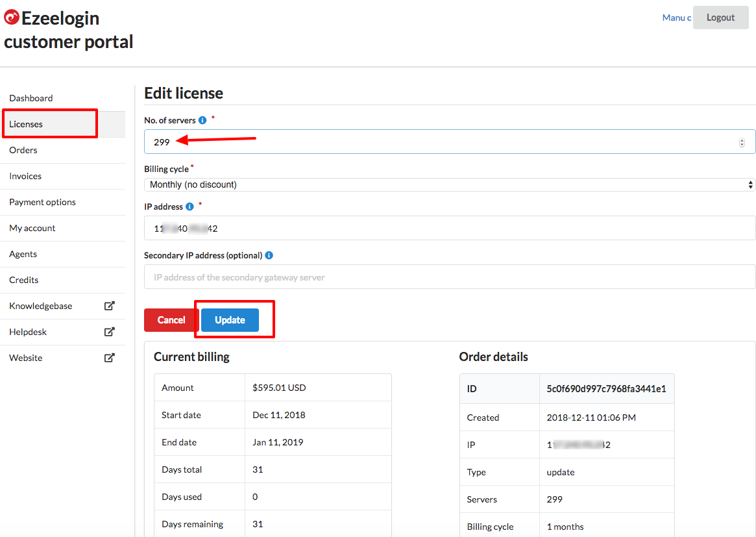Select the order type value update

(x=561, y=472)
